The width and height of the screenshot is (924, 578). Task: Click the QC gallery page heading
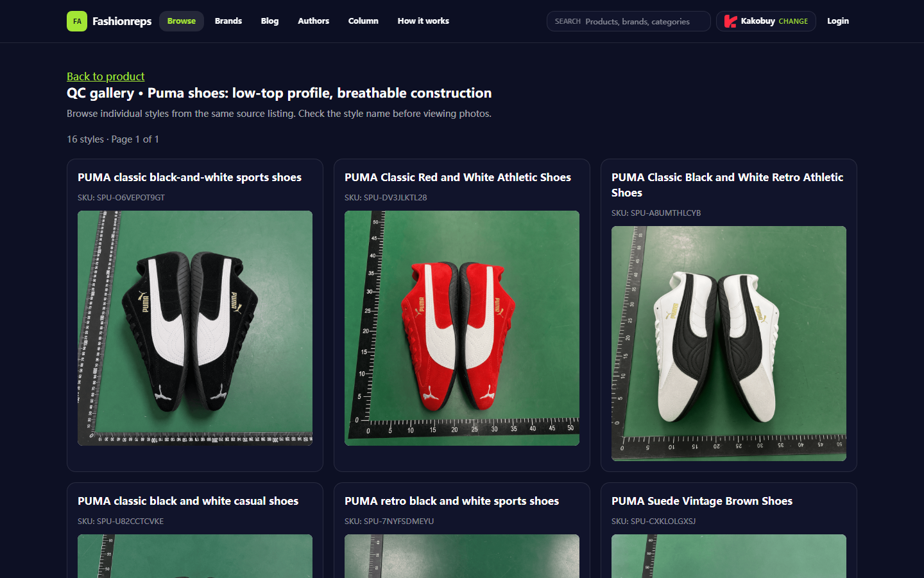[x=279, y=93]
